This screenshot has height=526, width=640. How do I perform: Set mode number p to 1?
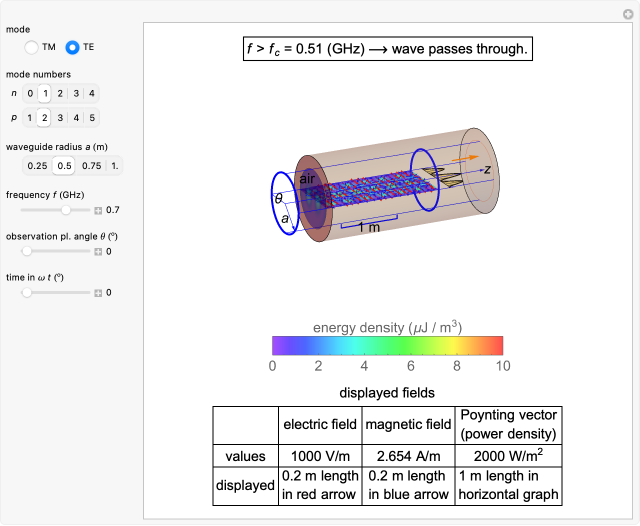(x=30, y=118)
